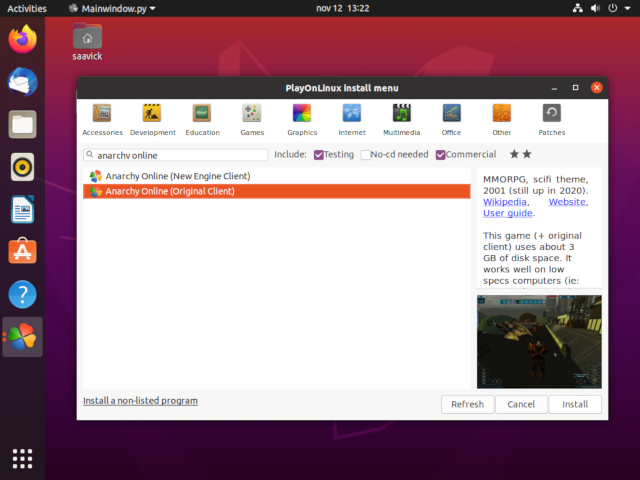Open the system menu arrow
The height and width of the screenshot is (480, 640).
point(627,8)
